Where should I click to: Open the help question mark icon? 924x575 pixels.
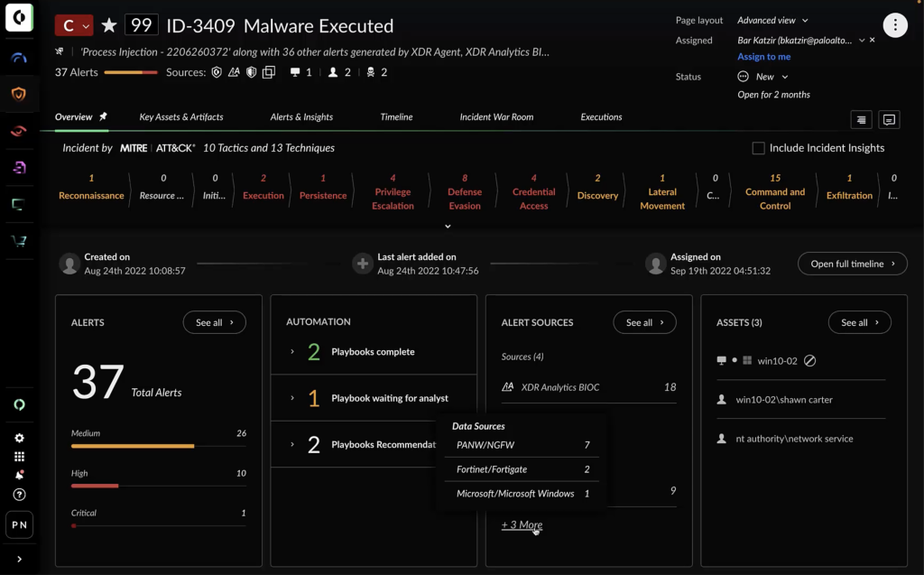(20, 494)
